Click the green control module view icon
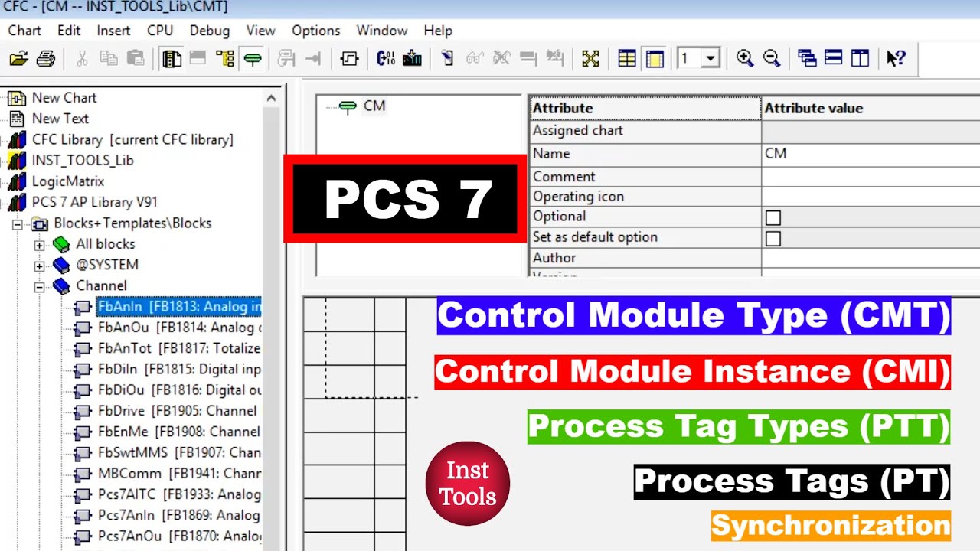The height and width of the screenshot is (551, 980). 252,59
